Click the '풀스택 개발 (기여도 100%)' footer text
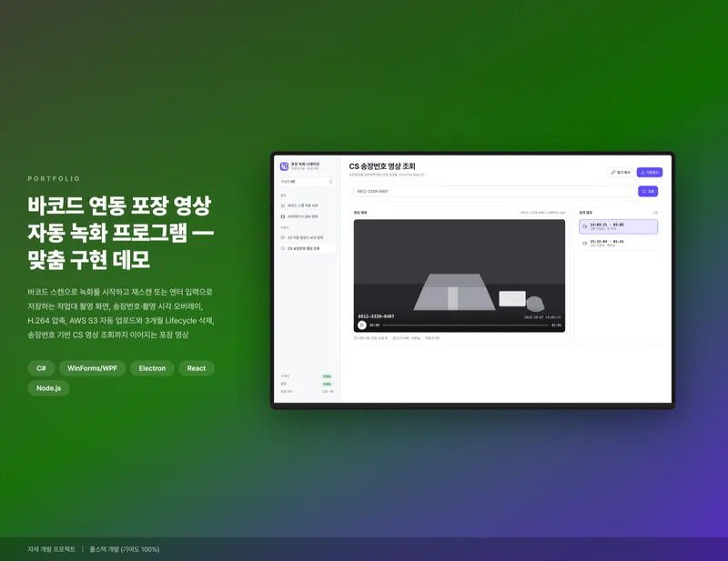 125,549
